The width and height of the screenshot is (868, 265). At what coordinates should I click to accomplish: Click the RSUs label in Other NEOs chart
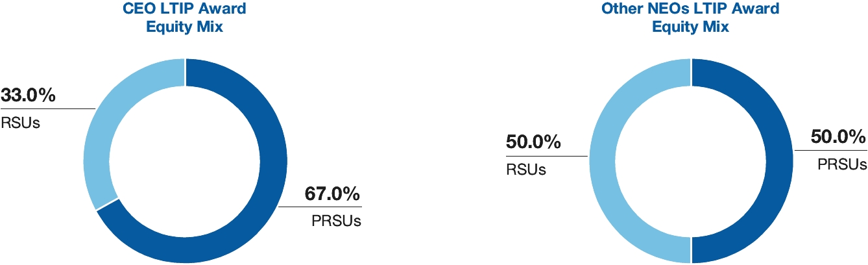pyautogui.click(x=525, y=170)
